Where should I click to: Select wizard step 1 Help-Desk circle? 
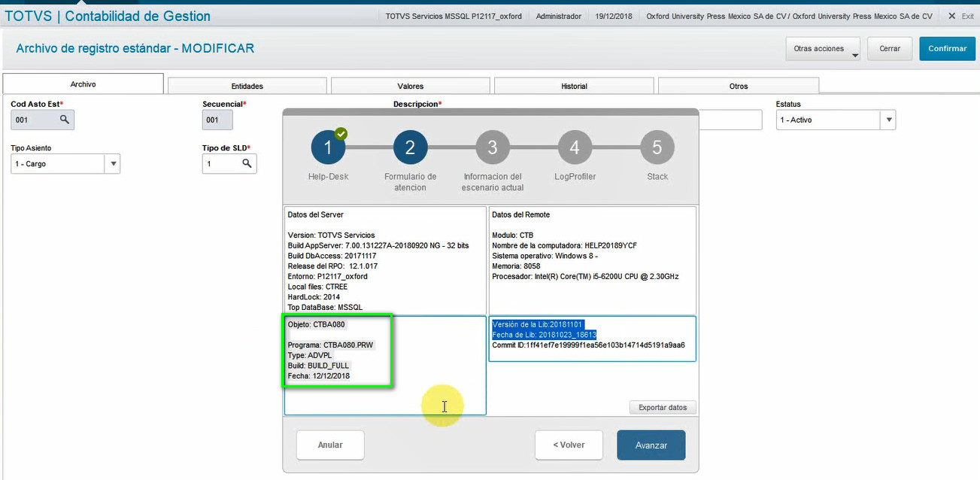coord(329,147)
